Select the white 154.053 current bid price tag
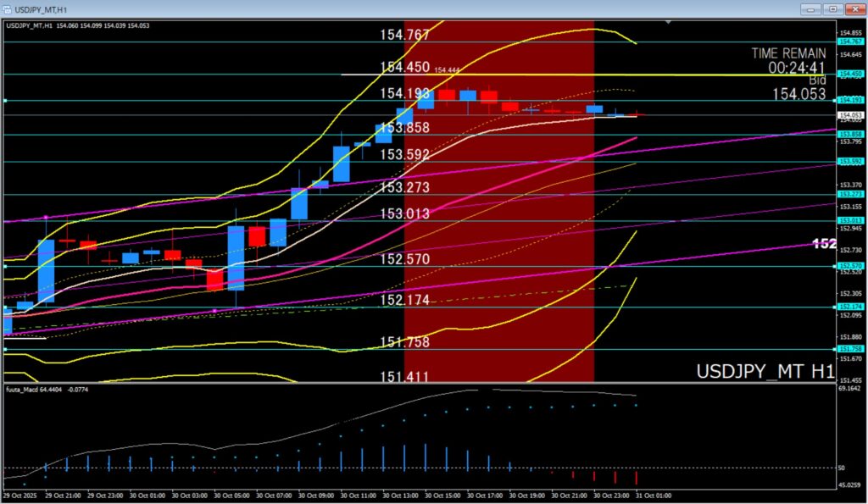Viewport: 868px width, 504px height. [850, 115]
